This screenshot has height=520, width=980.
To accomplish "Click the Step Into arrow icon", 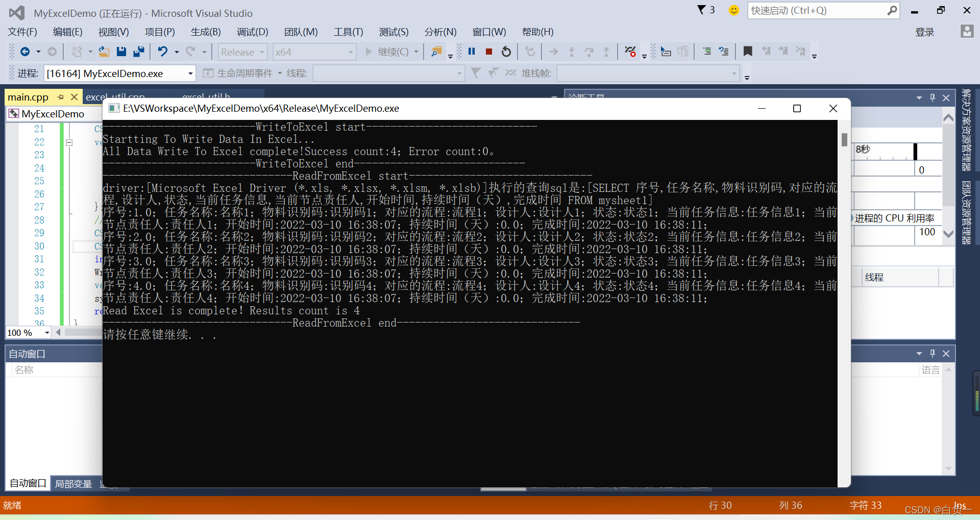I will click(572, 52).
